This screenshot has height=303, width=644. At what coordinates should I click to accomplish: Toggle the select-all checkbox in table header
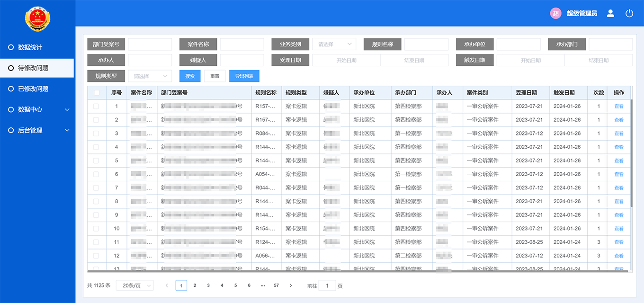click(96, 92)
